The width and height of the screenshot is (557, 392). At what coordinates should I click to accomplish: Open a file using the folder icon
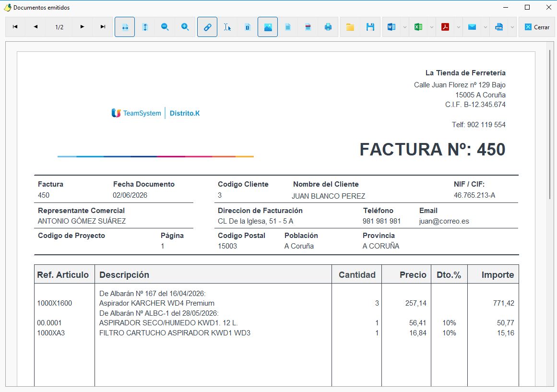click(350, 27)
